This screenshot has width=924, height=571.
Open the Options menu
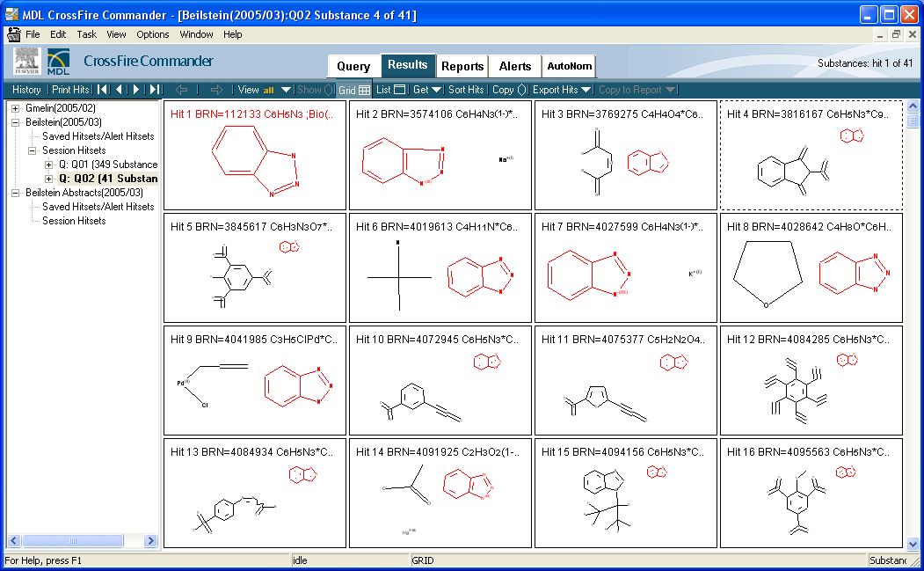(153, 34)
